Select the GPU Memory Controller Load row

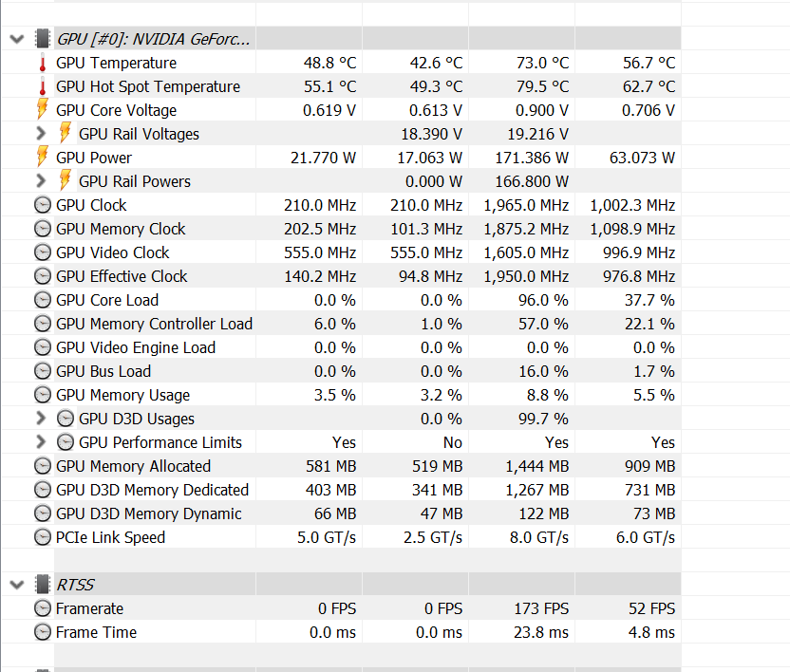(x=341, y=324)
